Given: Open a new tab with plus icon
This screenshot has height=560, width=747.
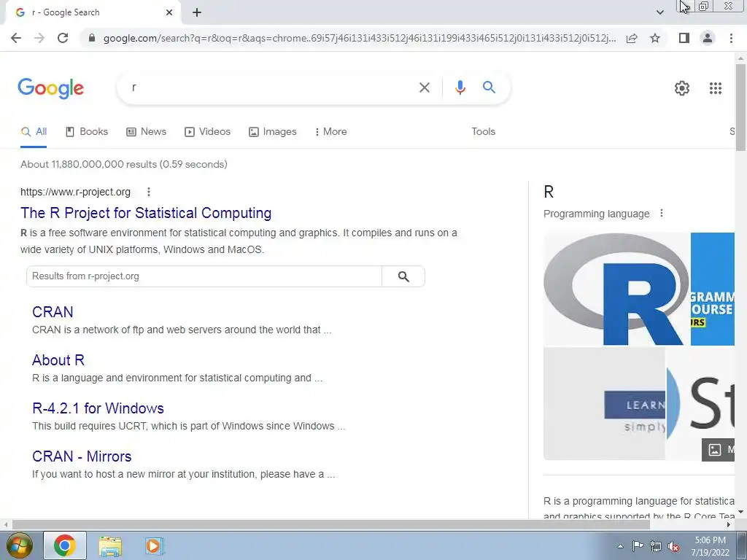Looking at the screenshot, I should pyautogui.click(x=197, y=13).
